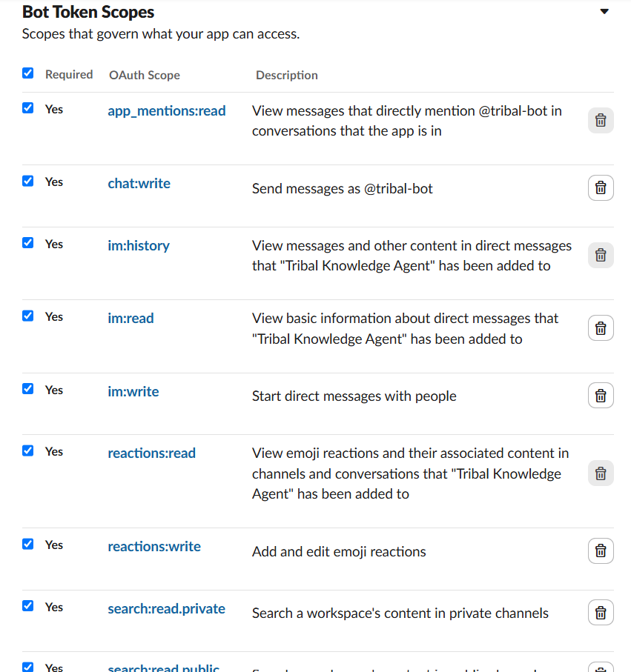Open the reactions:write scope link
631x672 pixels.
[154, 547]
